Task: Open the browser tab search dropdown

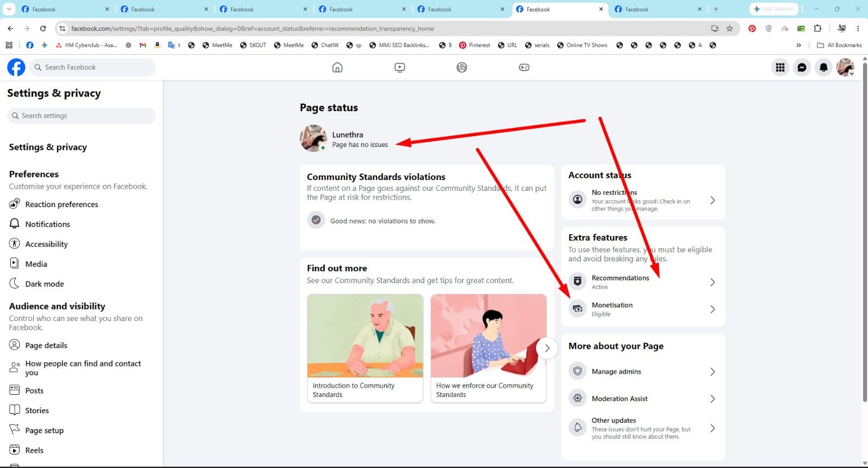Action: point(9,9)
